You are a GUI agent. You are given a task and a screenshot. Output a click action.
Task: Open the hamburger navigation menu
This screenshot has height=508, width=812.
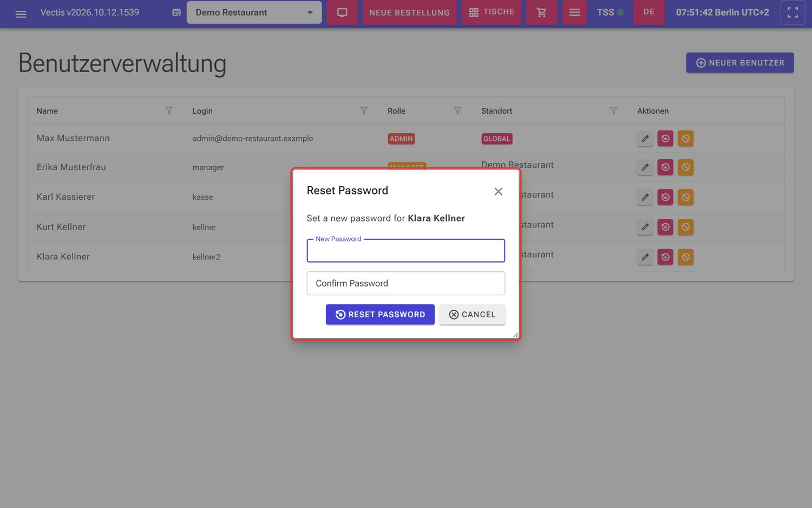tap(21, 13)
